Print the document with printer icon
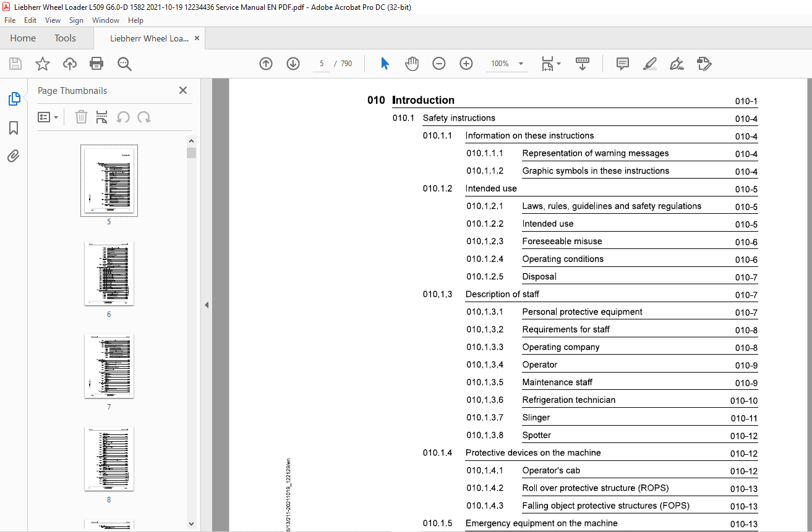 (x=96, y=64)
